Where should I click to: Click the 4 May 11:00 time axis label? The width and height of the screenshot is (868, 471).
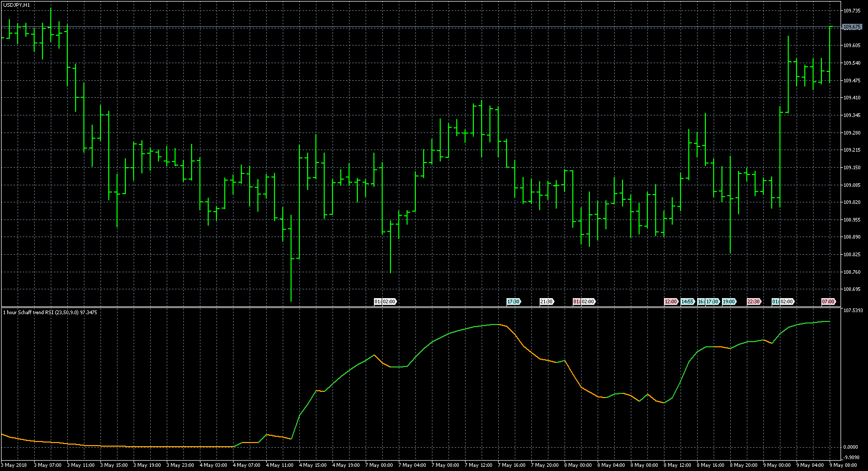[280, 465]
